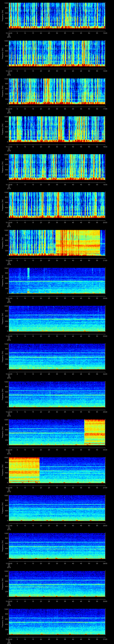Click the "27:00" end time label
The width and height of the screenshot is (114, 644).
[105, 487]
